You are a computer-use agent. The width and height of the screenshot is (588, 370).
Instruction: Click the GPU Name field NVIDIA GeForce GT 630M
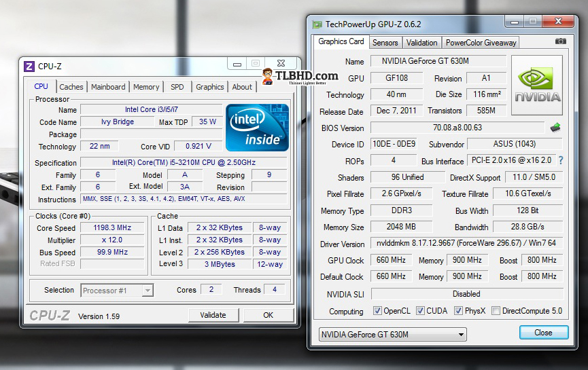click(438, 61)
